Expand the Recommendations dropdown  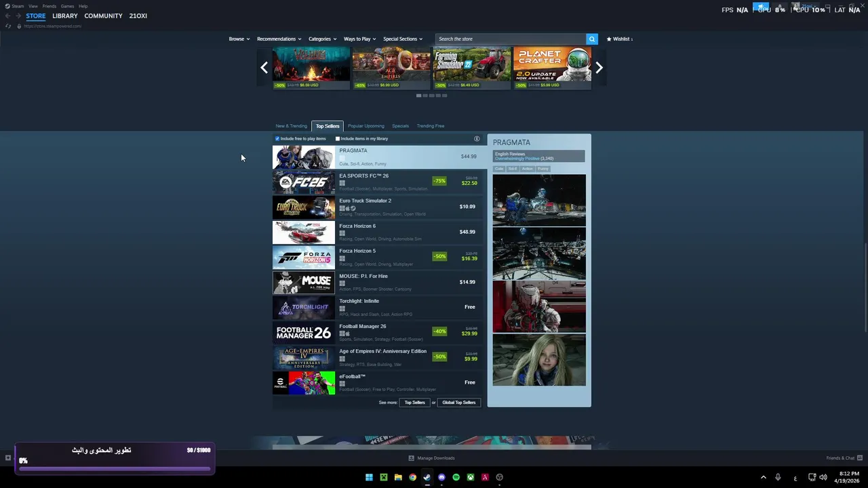279,39
